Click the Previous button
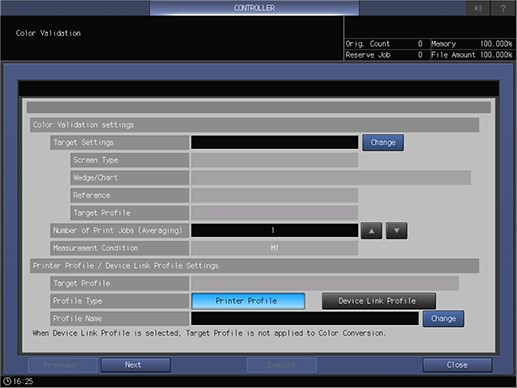This screenshot has height=388, width=517. (x=63, y=365)
